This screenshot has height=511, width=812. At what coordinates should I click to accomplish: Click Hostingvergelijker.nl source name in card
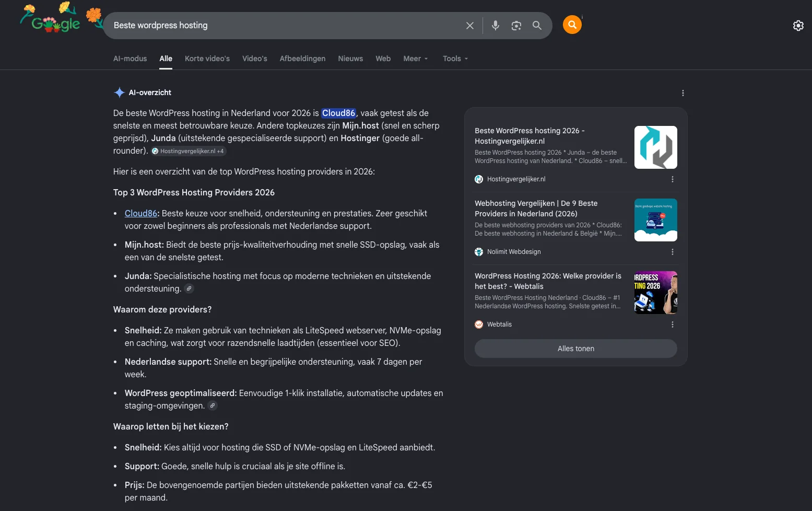click(x=516, y=179)
